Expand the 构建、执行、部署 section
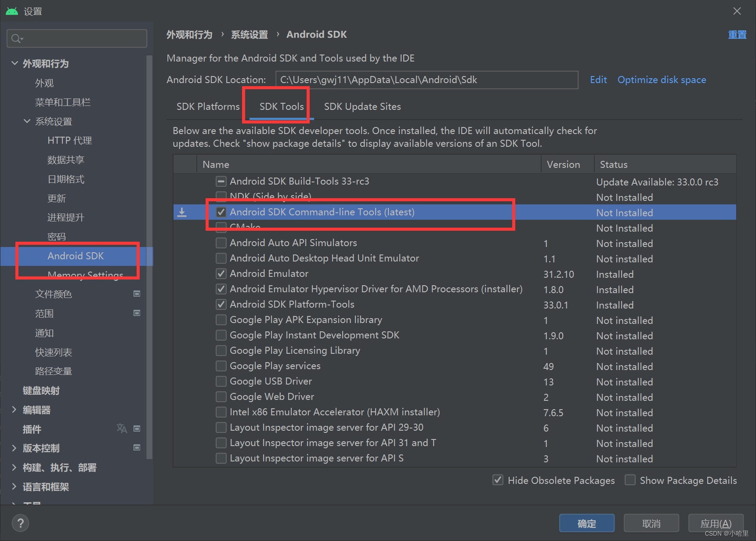Screen dimensions: 756x541 pos(14,467)
